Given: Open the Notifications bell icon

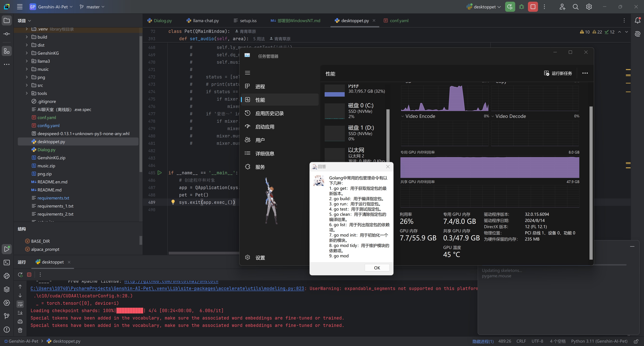Looking at the screenshot, I should tap(637, 20).
